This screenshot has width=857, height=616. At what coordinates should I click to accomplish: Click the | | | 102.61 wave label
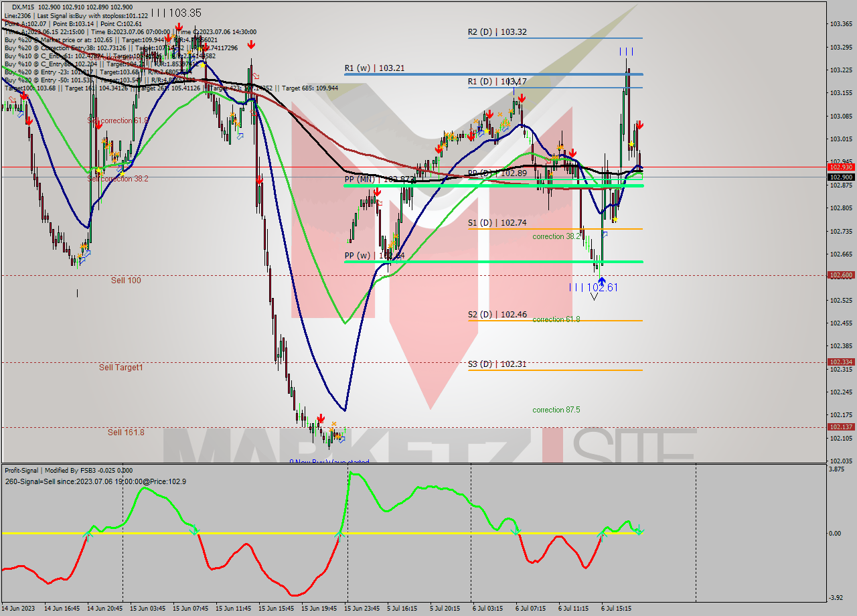593,287
